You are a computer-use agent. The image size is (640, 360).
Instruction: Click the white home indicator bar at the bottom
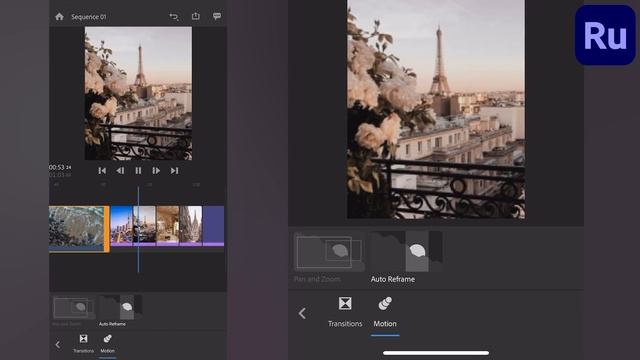pos(436,353)
